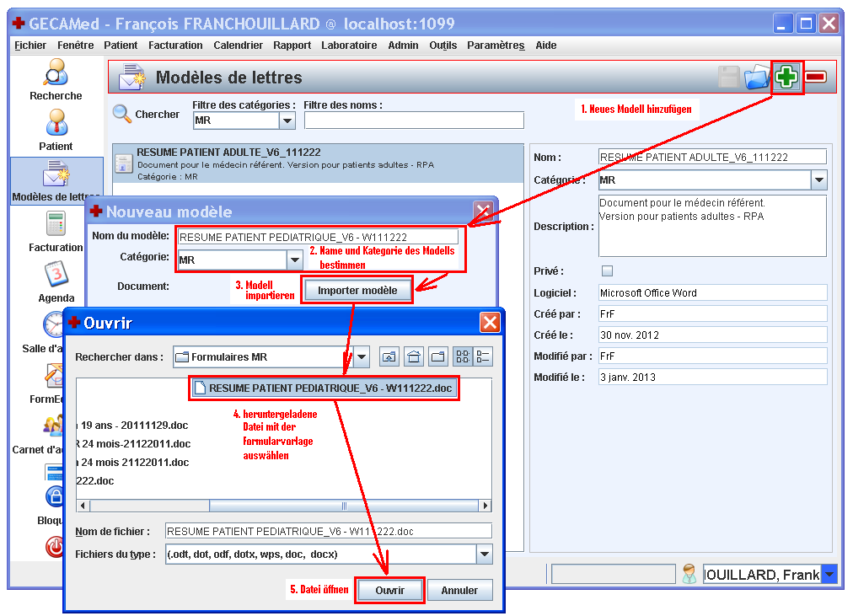Open the Recherche module in sidebar
Viewport: 853px width, 616px height.
[56, 79]
